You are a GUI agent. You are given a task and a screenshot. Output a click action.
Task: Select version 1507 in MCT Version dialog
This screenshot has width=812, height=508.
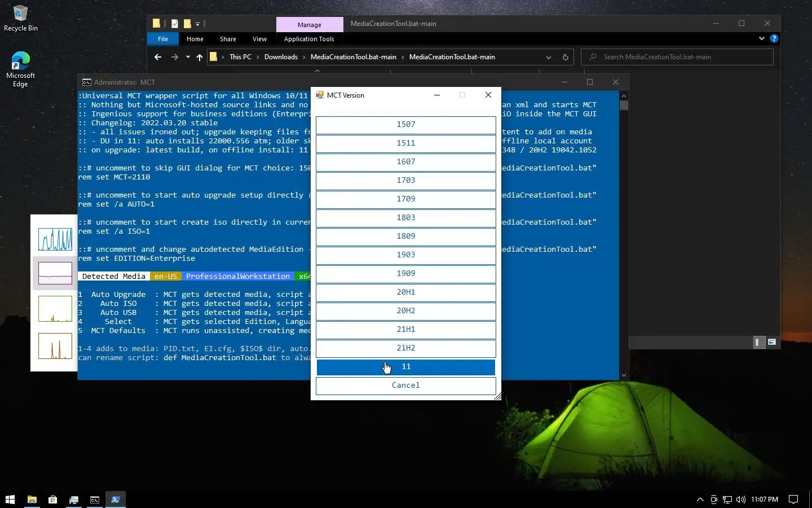406,125
